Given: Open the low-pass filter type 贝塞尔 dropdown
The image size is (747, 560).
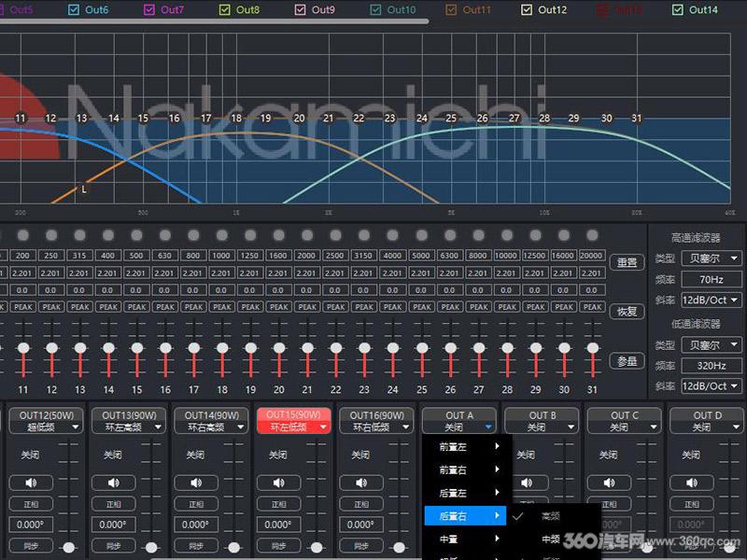Looking at the screenshot, I should click(712, 344).
